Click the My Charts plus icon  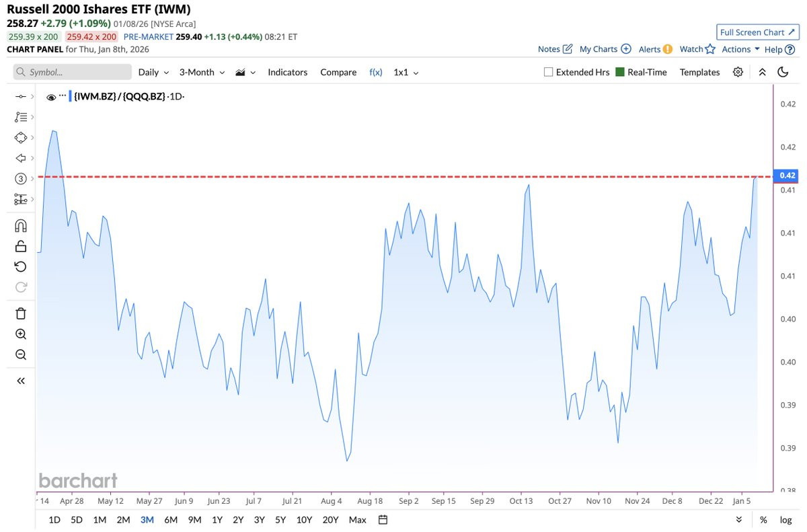pos(625,49)
